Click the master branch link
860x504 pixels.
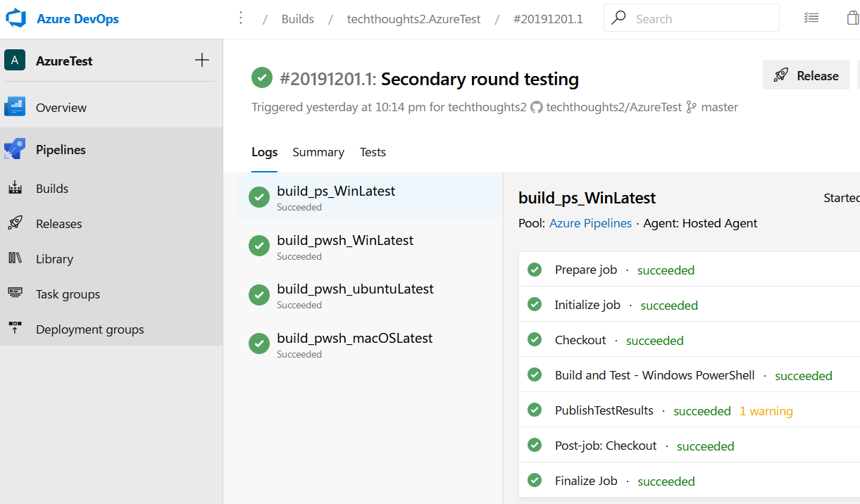(x=719, y=107)
